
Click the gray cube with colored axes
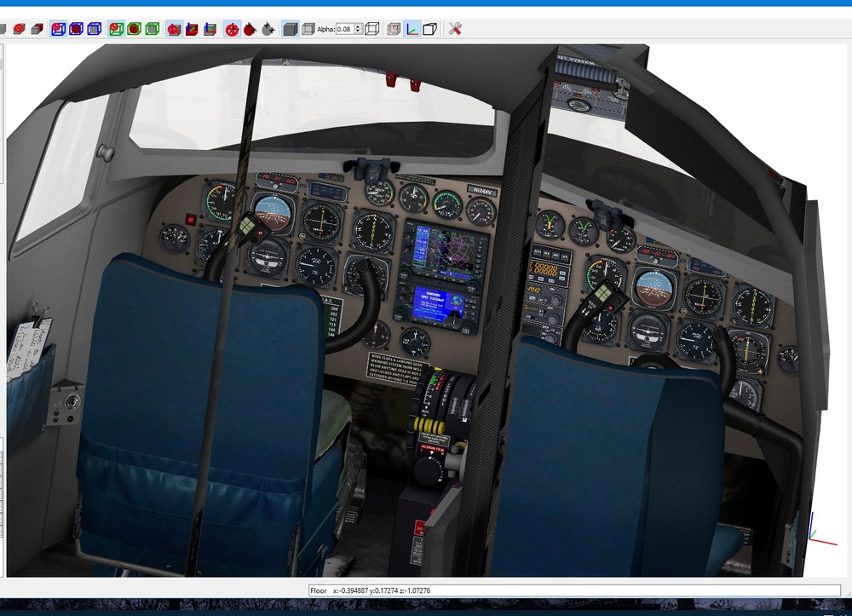click(210, 29)
